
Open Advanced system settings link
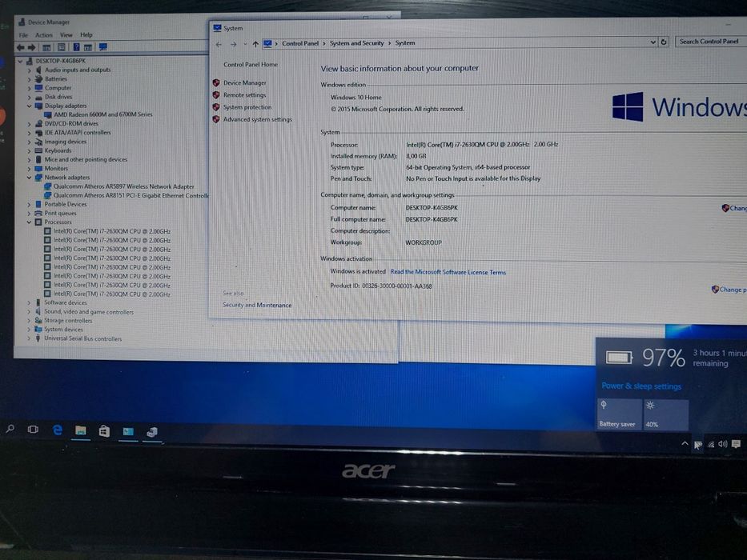coord(258,119)
